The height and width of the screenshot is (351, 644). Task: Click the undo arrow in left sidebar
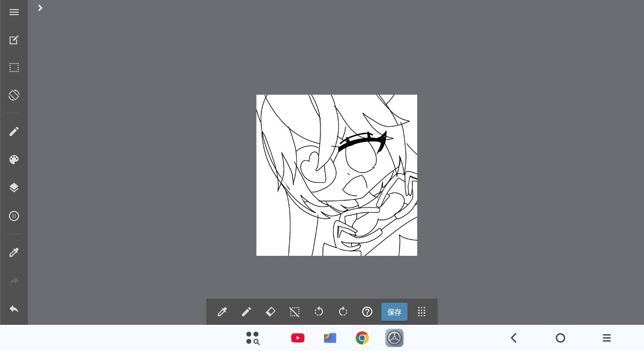click(14, 309)
